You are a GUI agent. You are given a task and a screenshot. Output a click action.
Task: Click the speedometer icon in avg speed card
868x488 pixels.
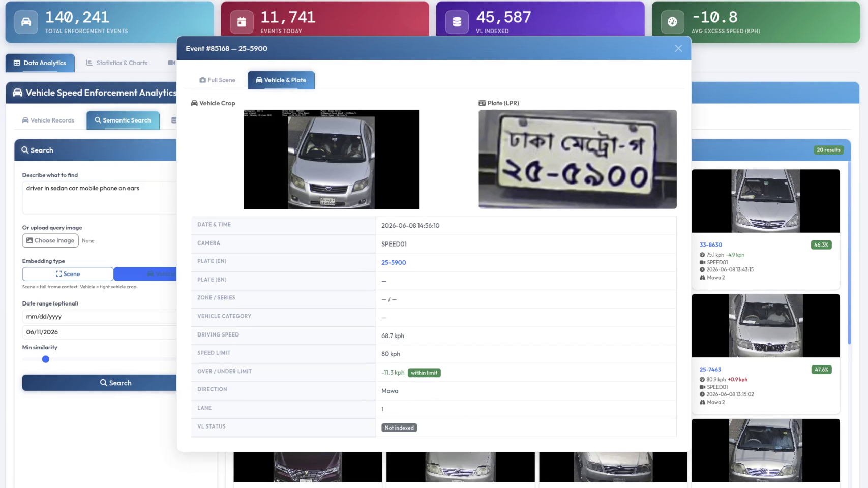pos(673,22)
